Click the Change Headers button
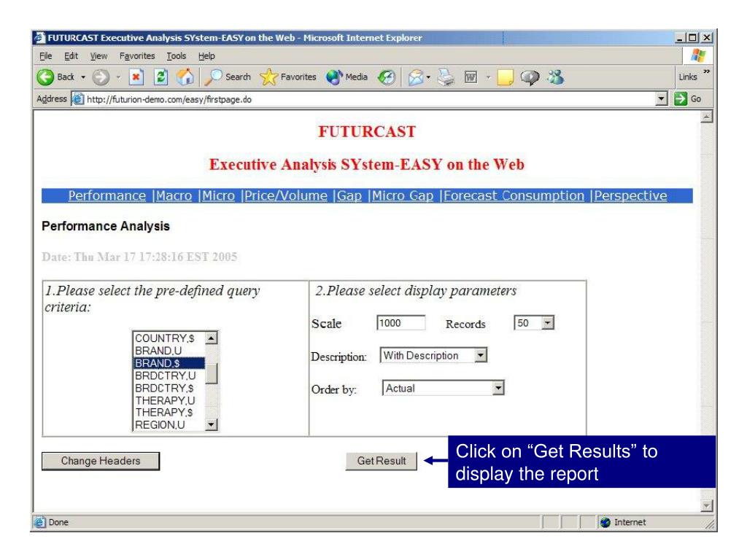This screenshot has height=560, width=747. [101, 461]
